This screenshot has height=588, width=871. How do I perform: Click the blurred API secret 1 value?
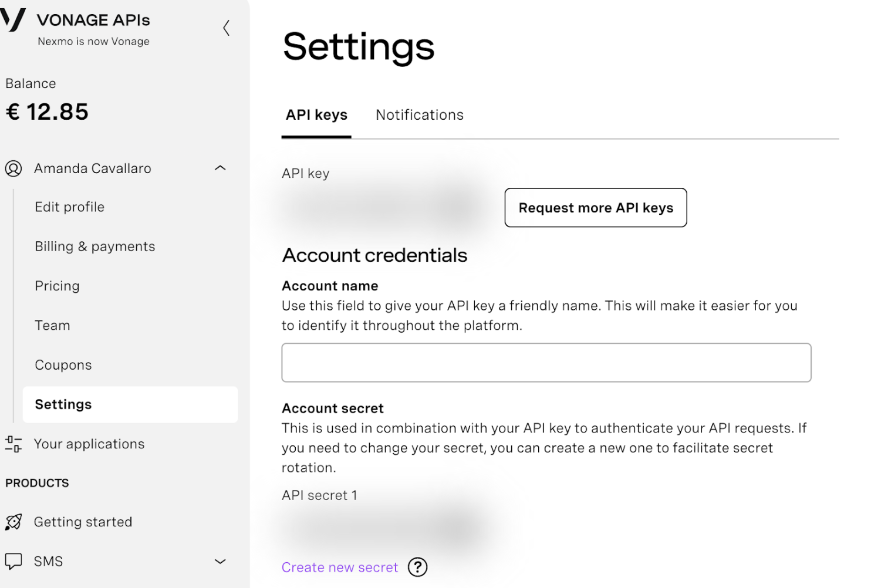[384, 529]
